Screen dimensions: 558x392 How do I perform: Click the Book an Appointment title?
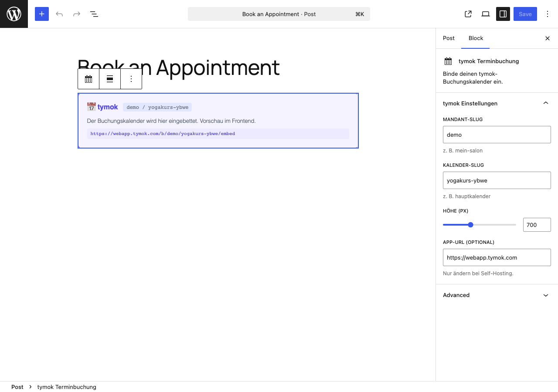[179, 68]
